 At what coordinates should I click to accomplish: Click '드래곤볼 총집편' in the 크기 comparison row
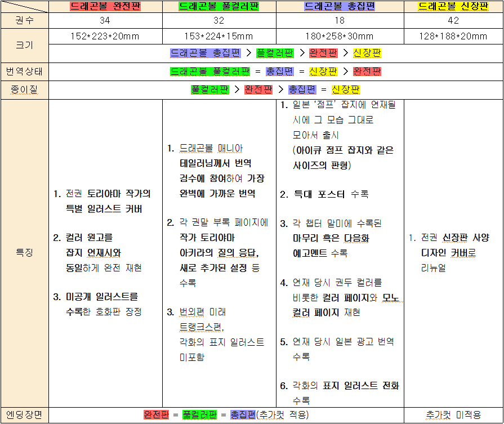pos(206,53)
